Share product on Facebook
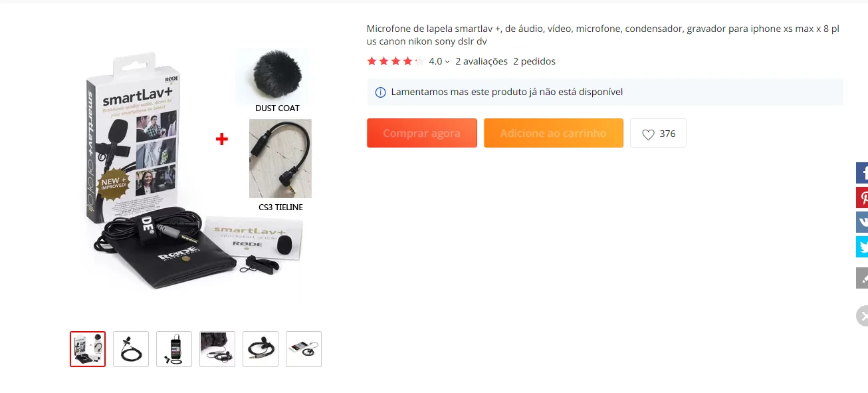The image size is (868, 393). pyautogui.click(x=862, y=173)
